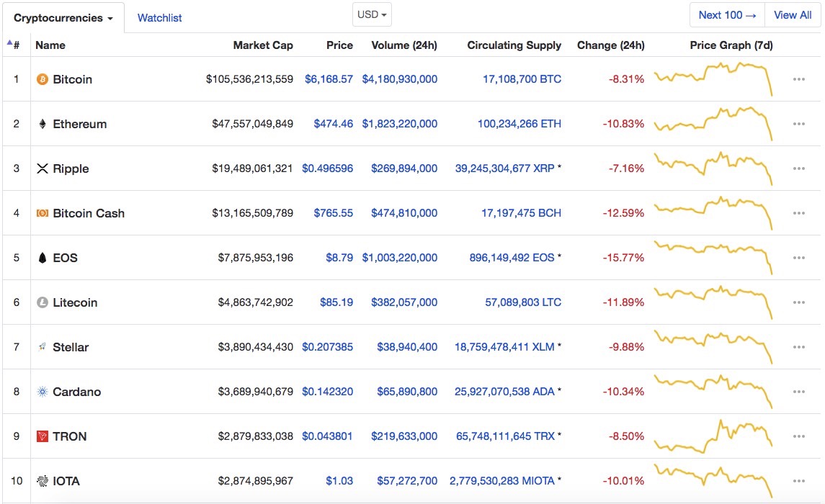Click Cardano market cap $3,689,940,679
825x504 pixels.
coord(256,392)
